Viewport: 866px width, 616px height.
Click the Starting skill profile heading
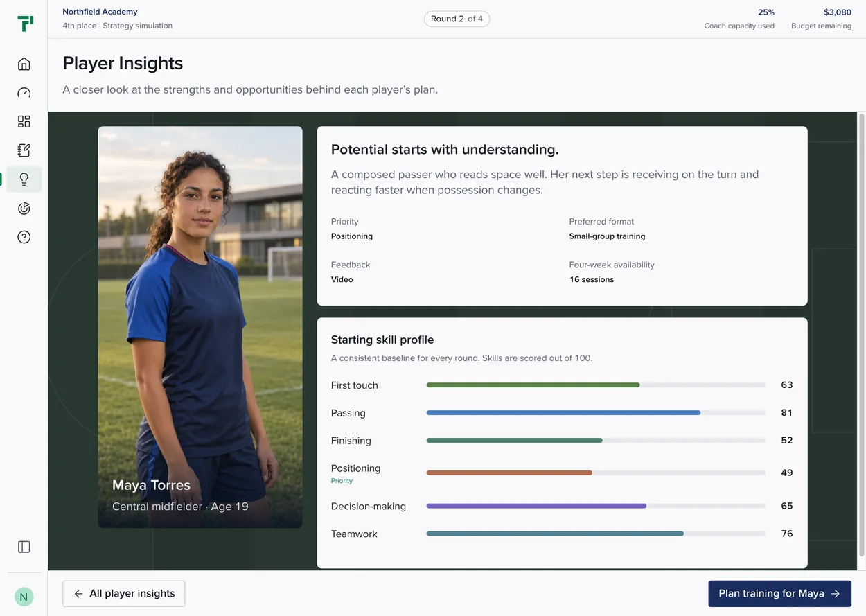click(x=382, y=340)
